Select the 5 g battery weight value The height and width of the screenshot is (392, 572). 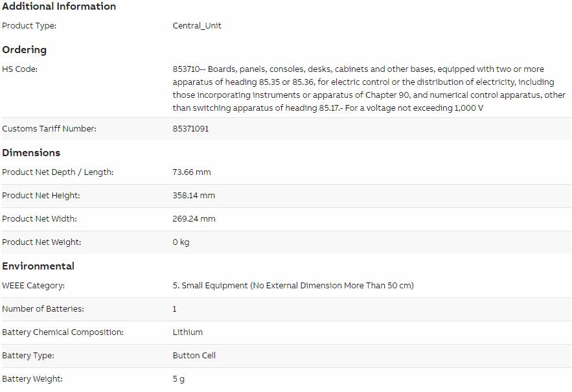179,379
